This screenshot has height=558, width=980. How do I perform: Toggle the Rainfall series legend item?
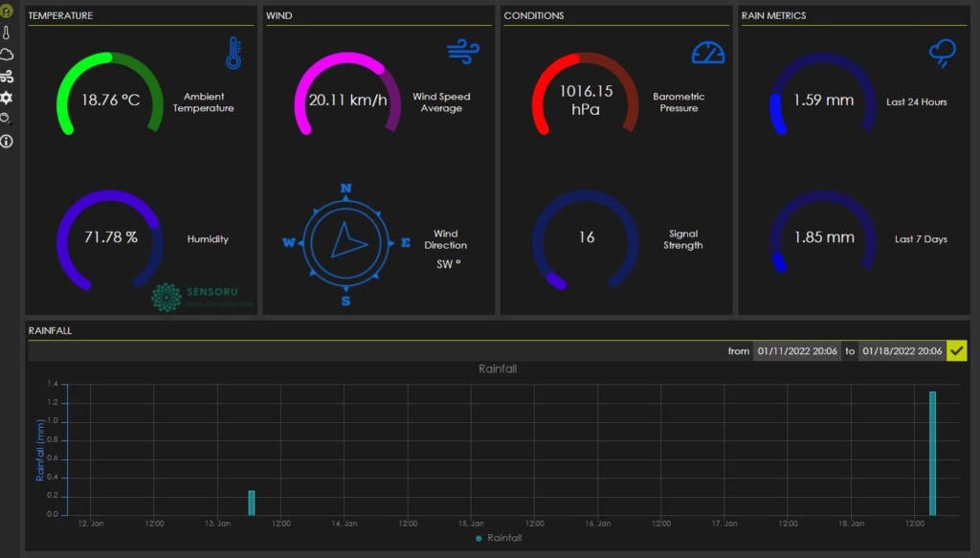click(498, 538)
